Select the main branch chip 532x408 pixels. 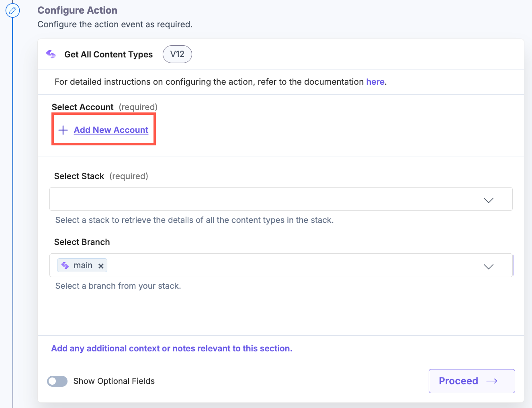pos(82,265)
